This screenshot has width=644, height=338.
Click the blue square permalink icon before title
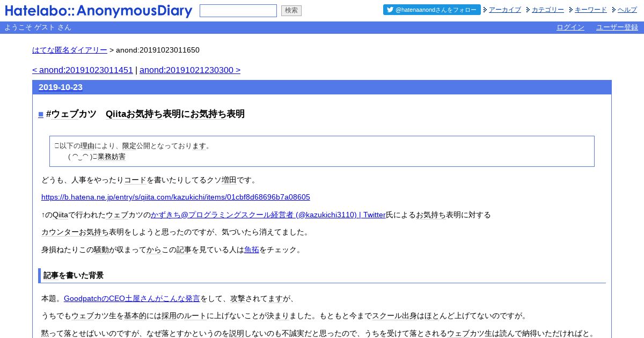pyautogui.click(x=41, y=114)
